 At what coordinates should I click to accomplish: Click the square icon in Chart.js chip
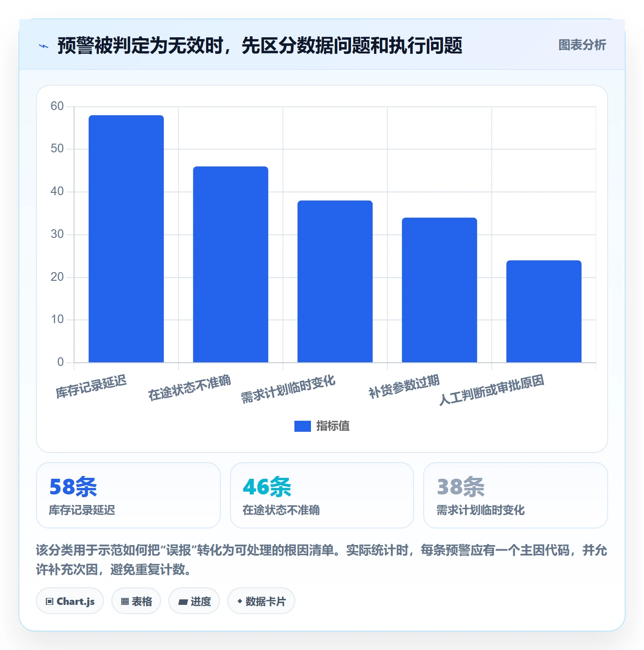(50, 602)
